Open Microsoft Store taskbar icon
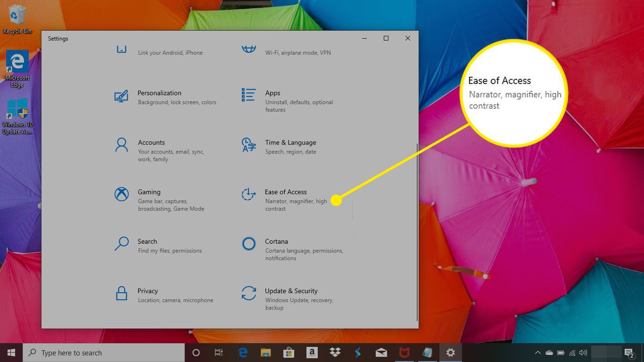This screenshot has height=362, width=644. [289, 353]
